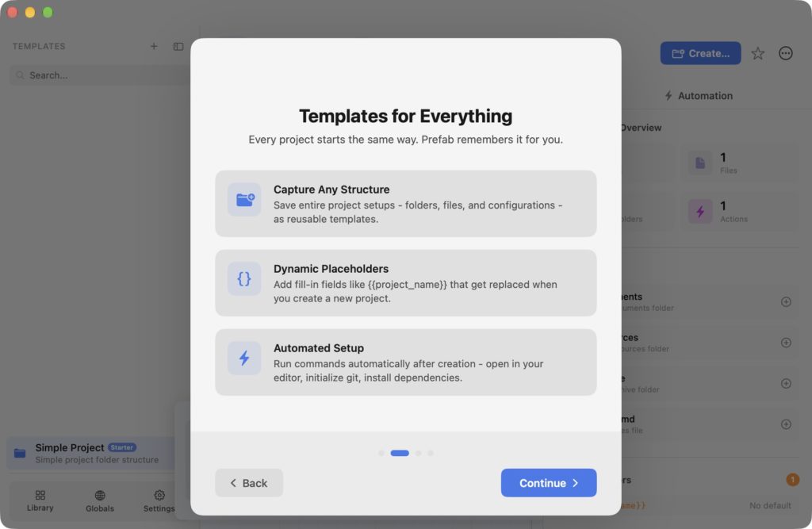Click the Settings gear icon

[159, 496]
